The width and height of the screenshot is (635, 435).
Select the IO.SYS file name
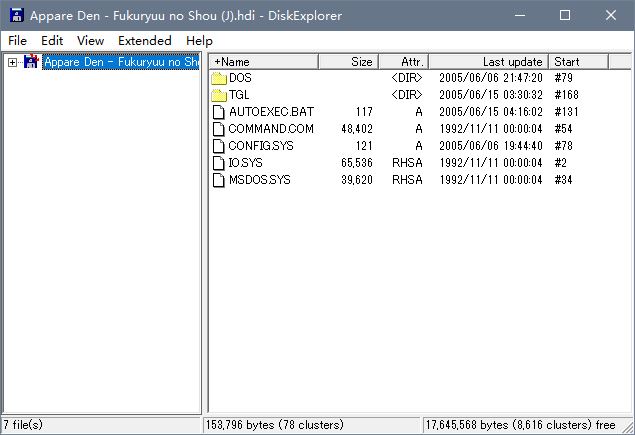point(245,163)
